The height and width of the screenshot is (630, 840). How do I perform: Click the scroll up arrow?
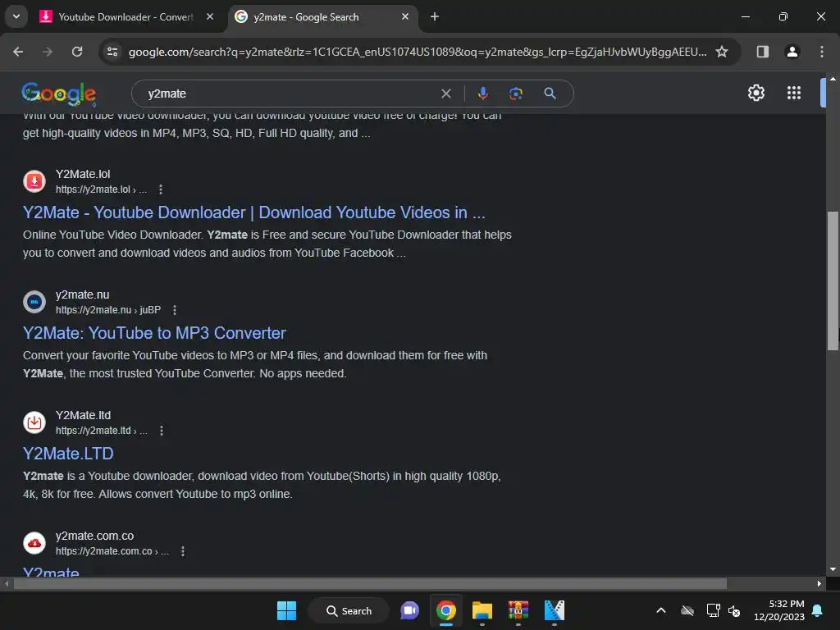click(833, 79)
